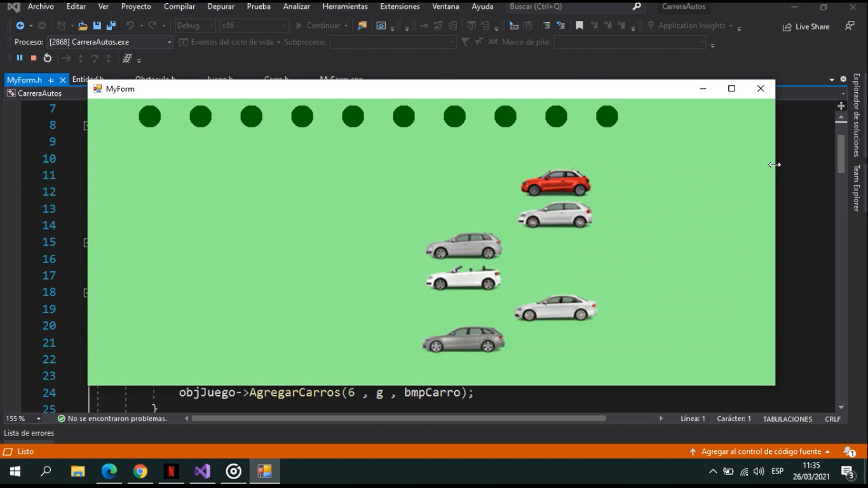
Task: Switch to the MyForm.h tab
Action: pyautogui.click(x=25, y=80)
